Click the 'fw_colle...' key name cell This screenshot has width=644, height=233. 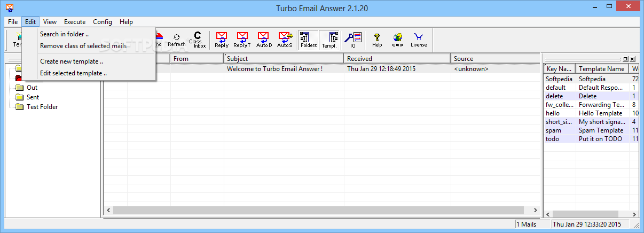560,104
